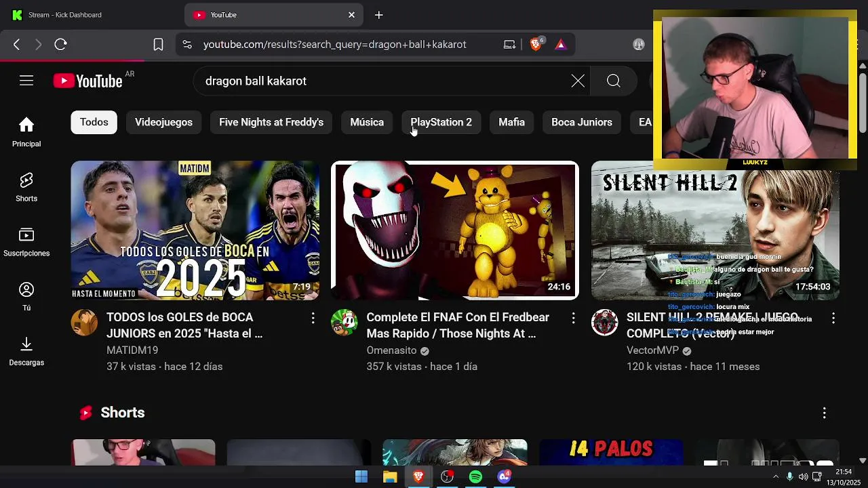
Task: Open the Windows Start menu
Action: pyautogui.click(x=361, y=477)
